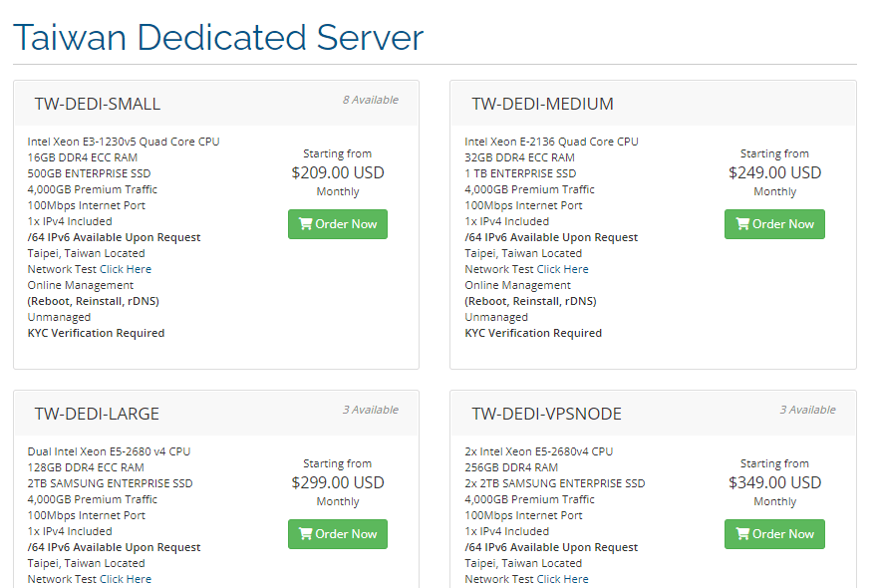The height and width of the screenshot is (588, 877).
Task: Click 16GB DDR4 ECC RAM line
Action: pyautogui.click(x=82, y=157)
